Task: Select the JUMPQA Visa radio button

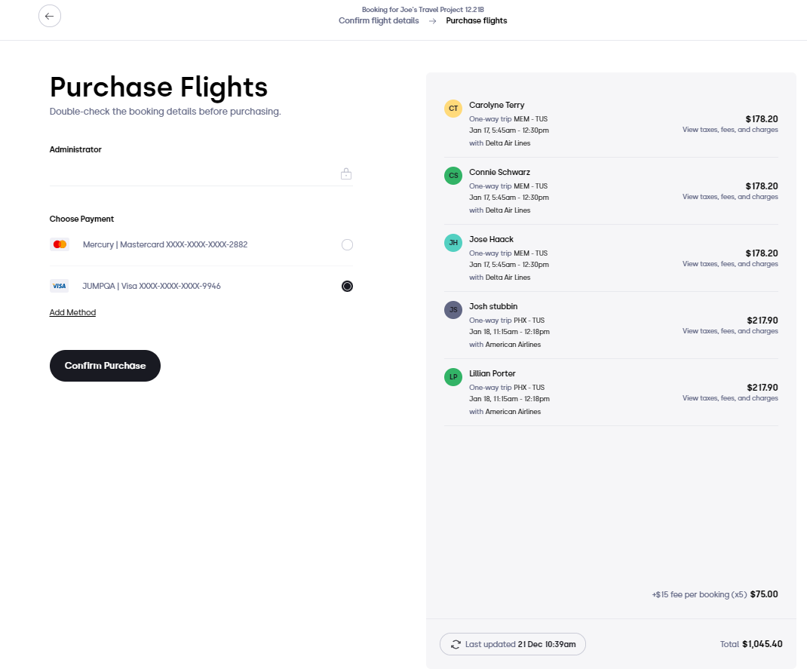Action: coord(348,286)
